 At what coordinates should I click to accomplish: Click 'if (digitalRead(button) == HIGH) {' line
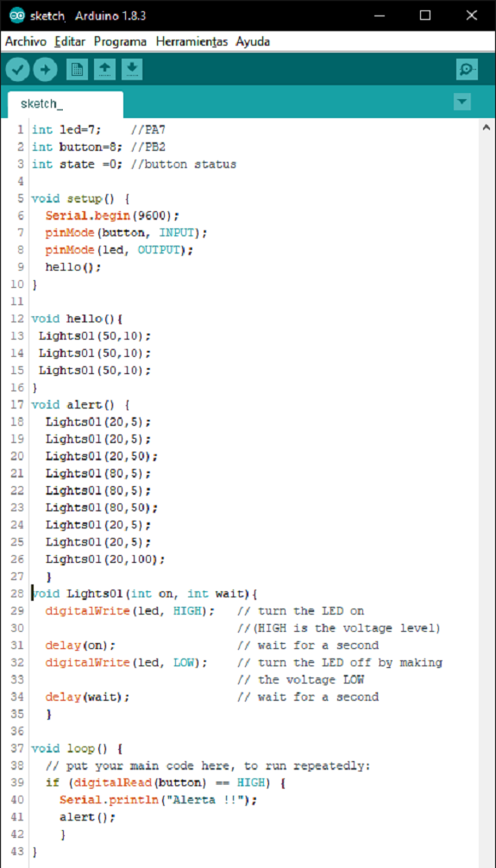coord(165,784)
